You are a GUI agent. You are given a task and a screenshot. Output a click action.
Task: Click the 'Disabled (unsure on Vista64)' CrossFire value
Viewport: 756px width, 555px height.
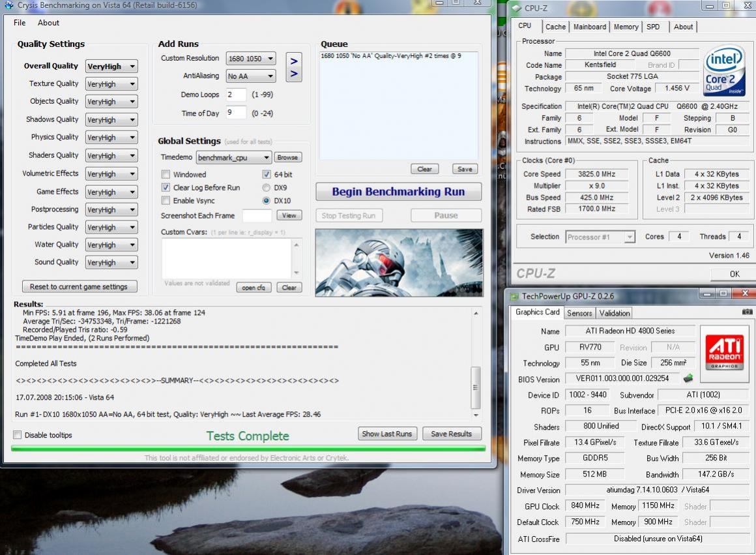point(658,539)
